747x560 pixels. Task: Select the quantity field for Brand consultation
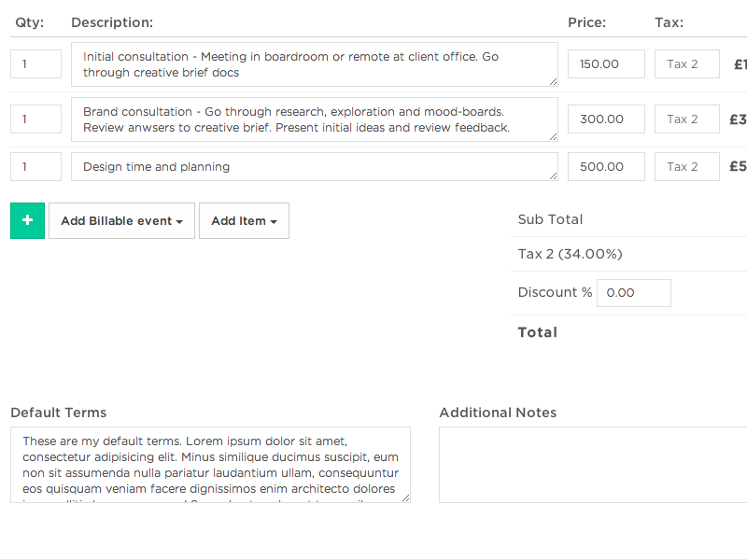(x=35, y=119)
